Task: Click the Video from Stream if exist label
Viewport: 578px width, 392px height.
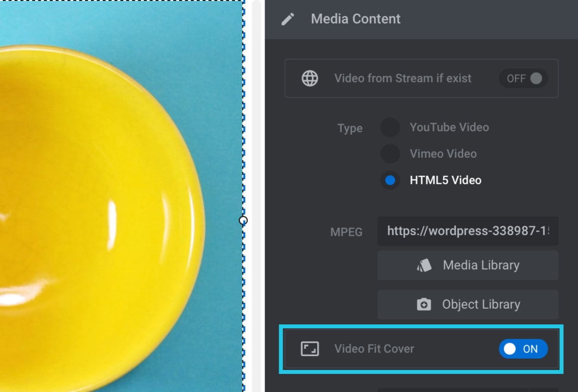Action: 403,78
